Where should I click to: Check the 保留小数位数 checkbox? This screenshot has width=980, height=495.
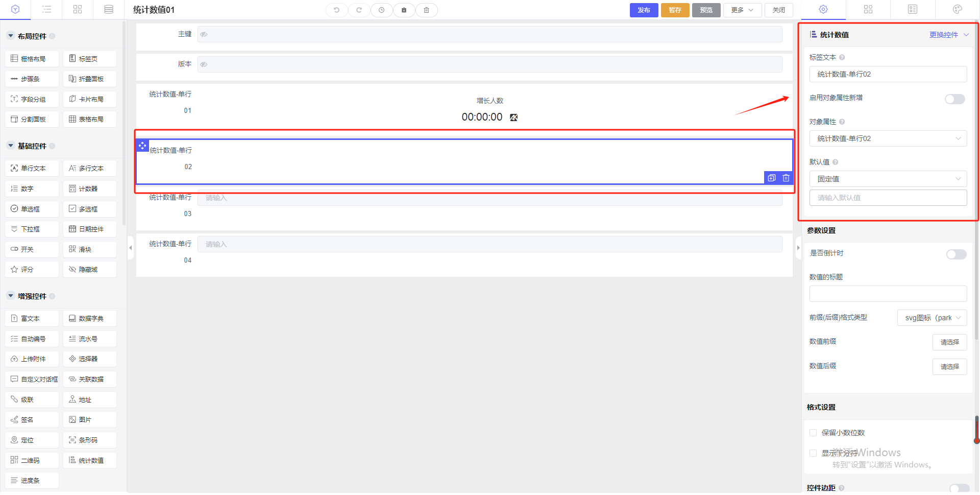click(813, 433)
